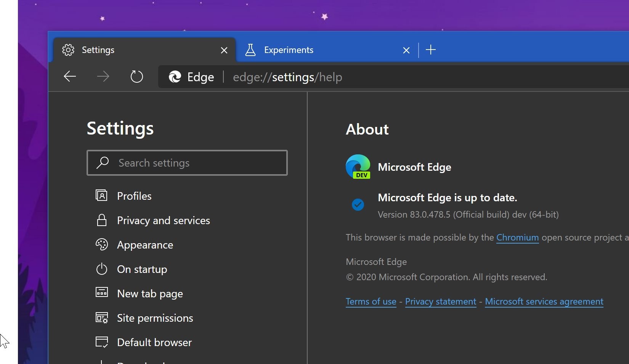
Task: Open Default browser settings
Action: pos(154,342)
